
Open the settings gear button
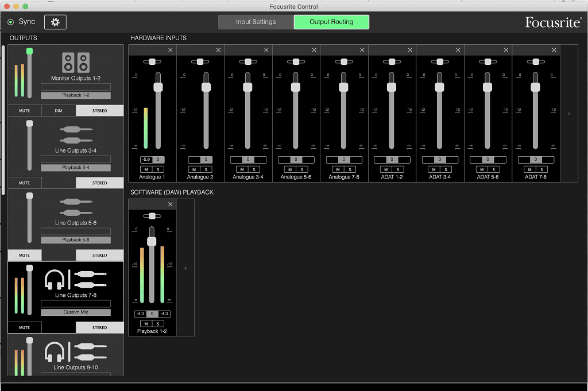point(55,22)
